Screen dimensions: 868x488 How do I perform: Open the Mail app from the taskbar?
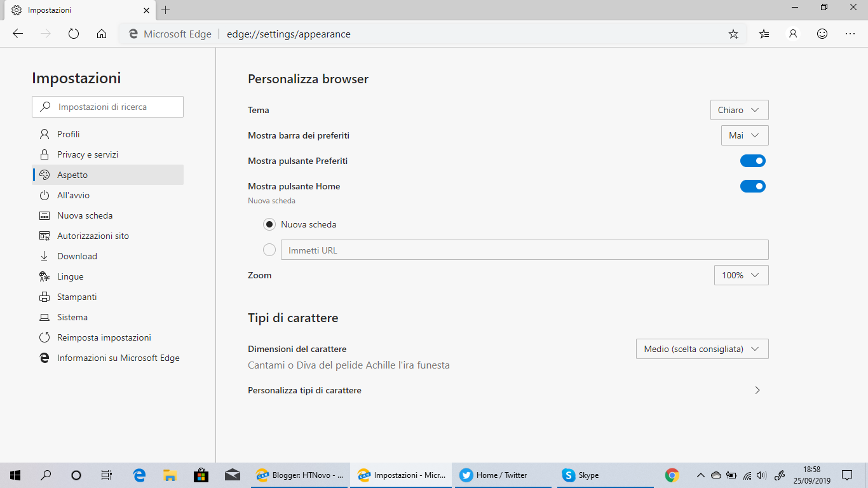[x=232, y=475]
